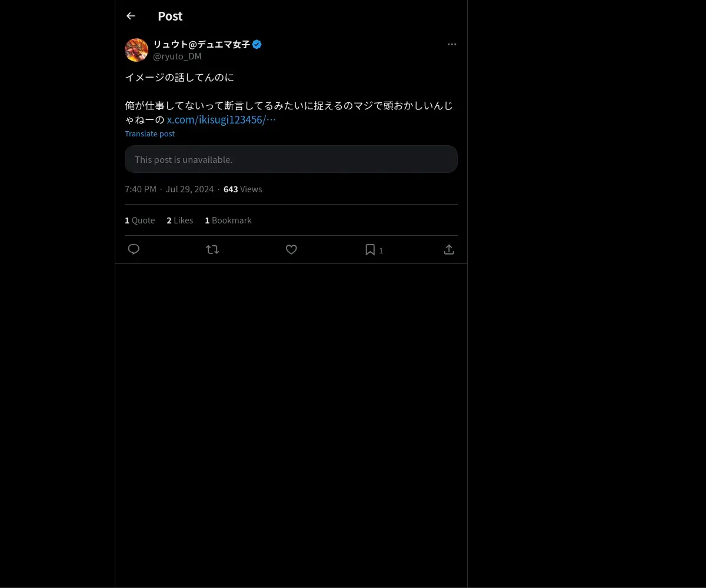Click the unavailable quoted post box
Screen dimensions: 706x588
291,159
